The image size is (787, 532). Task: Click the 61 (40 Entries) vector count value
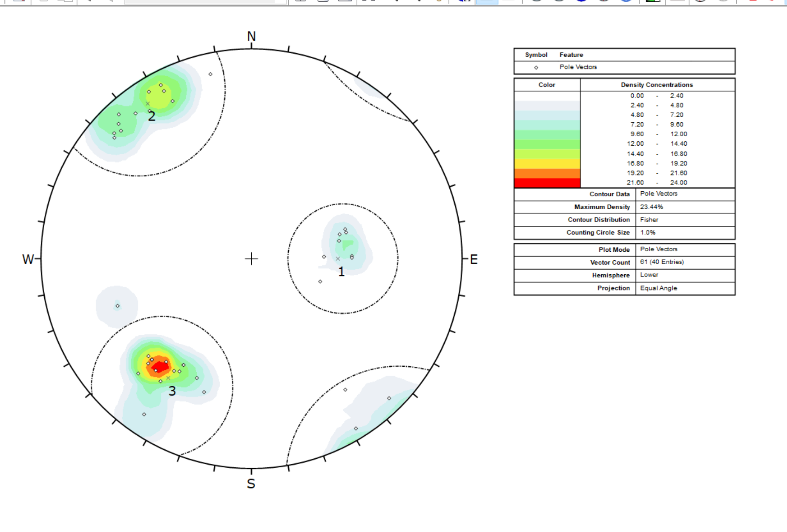click(662, 262)
